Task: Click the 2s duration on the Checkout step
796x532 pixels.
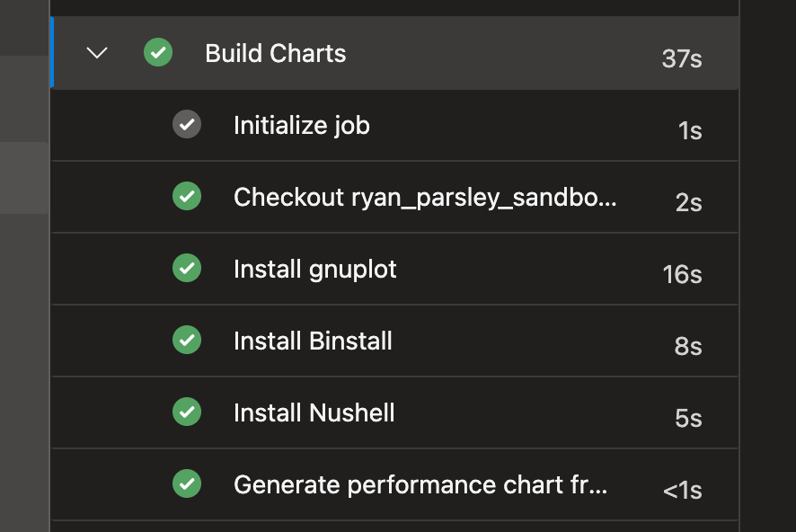Action: (688, 202)
